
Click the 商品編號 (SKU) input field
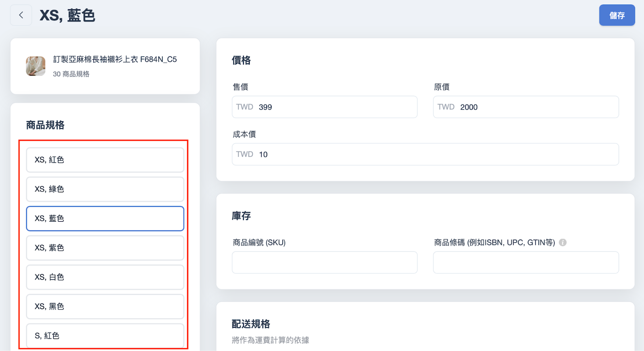[324, 262]
